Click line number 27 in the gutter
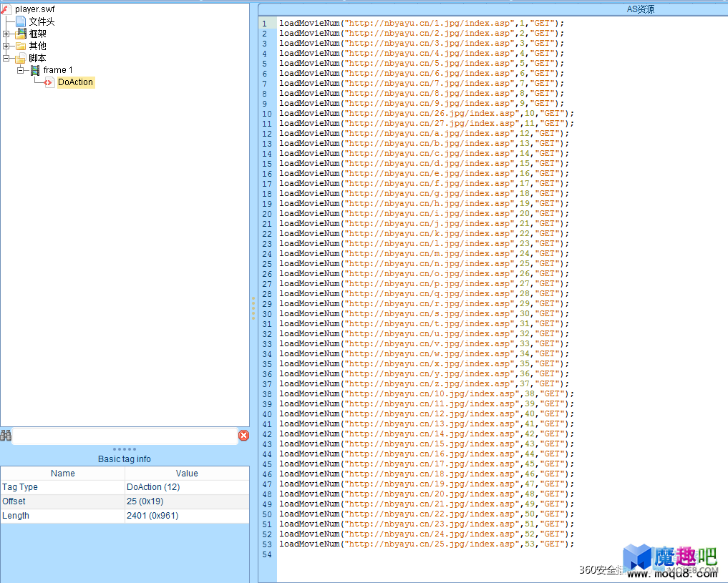The image size is (728, 583). click(x=267, y=284)
